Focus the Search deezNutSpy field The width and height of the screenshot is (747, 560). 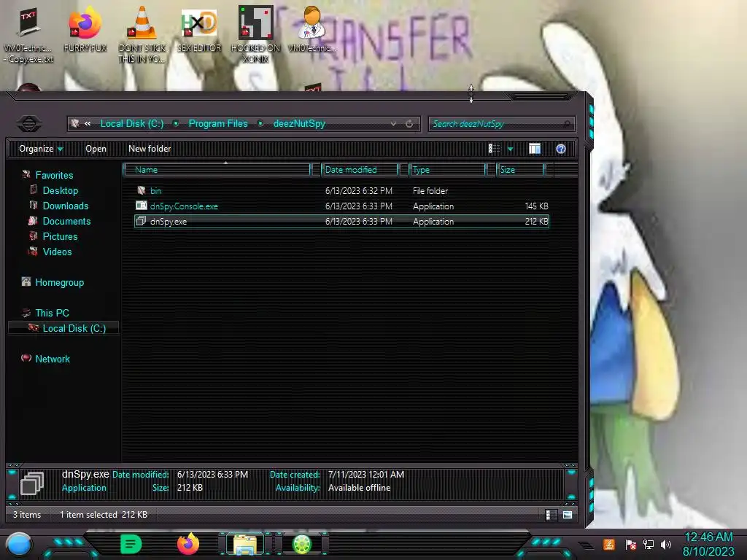click(502, 124)
